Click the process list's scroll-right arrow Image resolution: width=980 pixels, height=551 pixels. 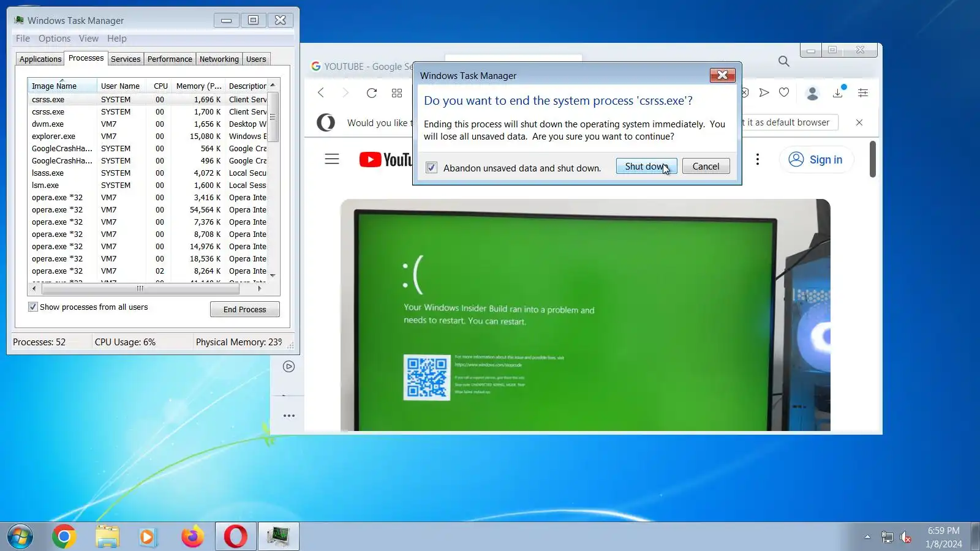260,288
